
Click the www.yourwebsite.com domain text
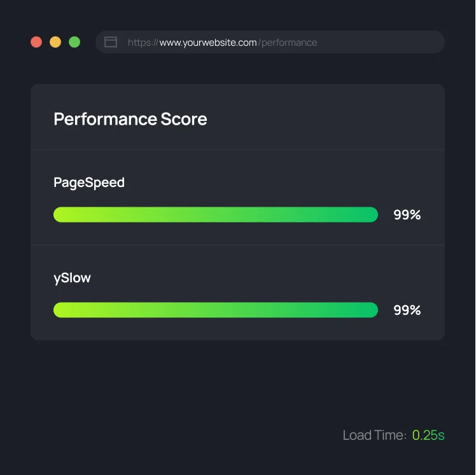click(x=208, y=43)
